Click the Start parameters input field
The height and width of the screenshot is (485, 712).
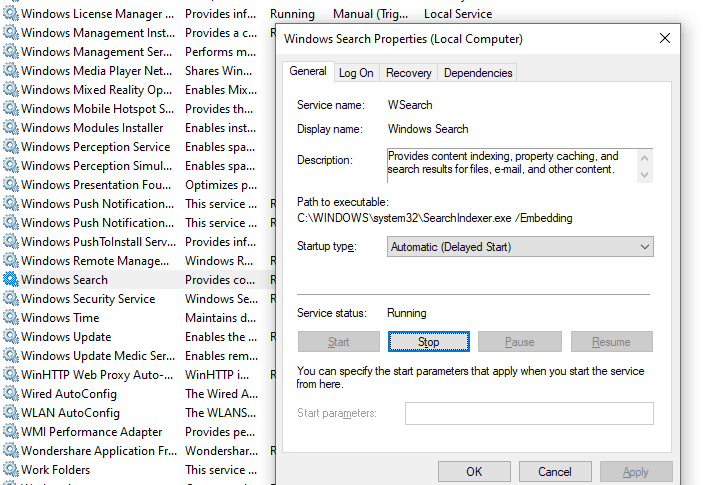coord(529,413)
